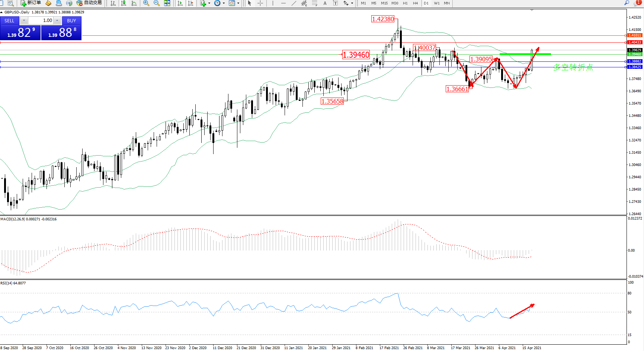Switch chart to line chart mode
Image resolution: width=644 pixels, height=351 pixels.
134,3
